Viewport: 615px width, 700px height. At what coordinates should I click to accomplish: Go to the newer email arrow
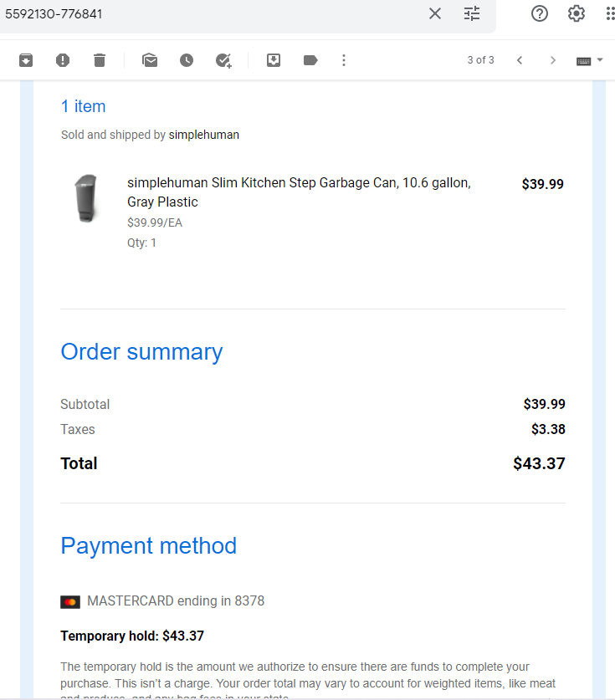[x=520, y=60]
